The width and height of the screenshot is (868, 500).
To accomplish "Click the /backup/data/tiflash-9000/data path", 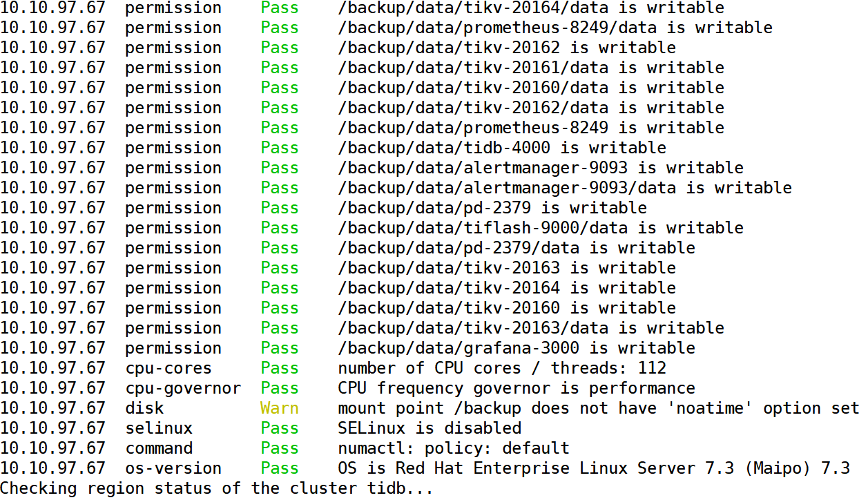I will [541, 228].
